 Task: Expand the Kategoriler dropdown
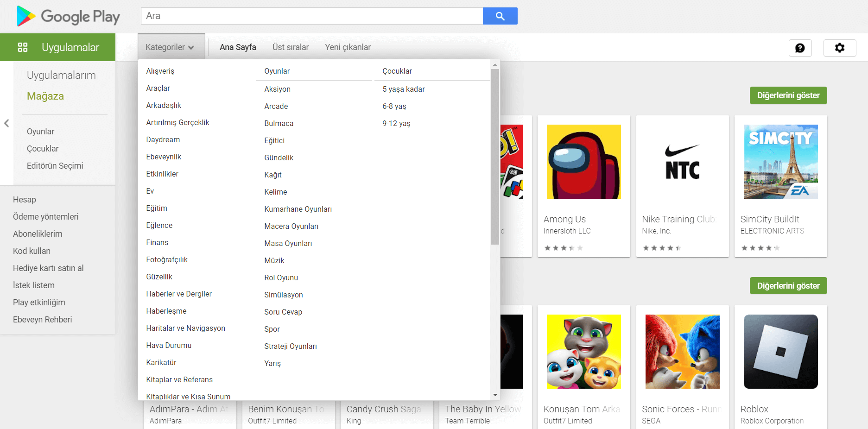point(171,47)
